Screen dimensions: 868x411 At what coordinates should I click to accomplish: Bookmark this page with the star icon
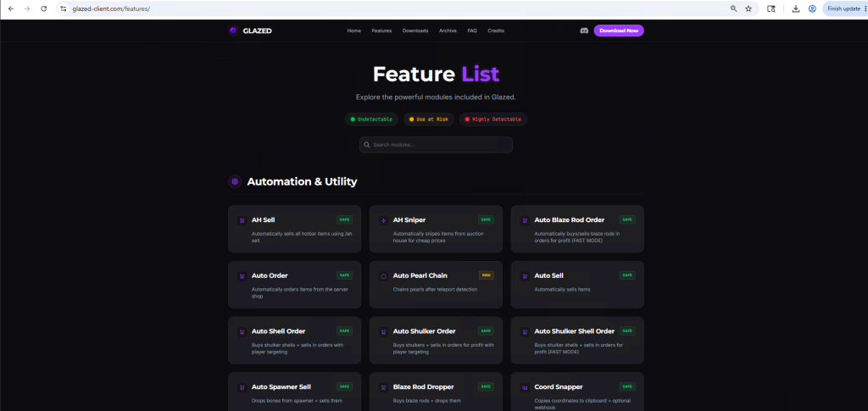pyautogui.click(x=748, y=8)
